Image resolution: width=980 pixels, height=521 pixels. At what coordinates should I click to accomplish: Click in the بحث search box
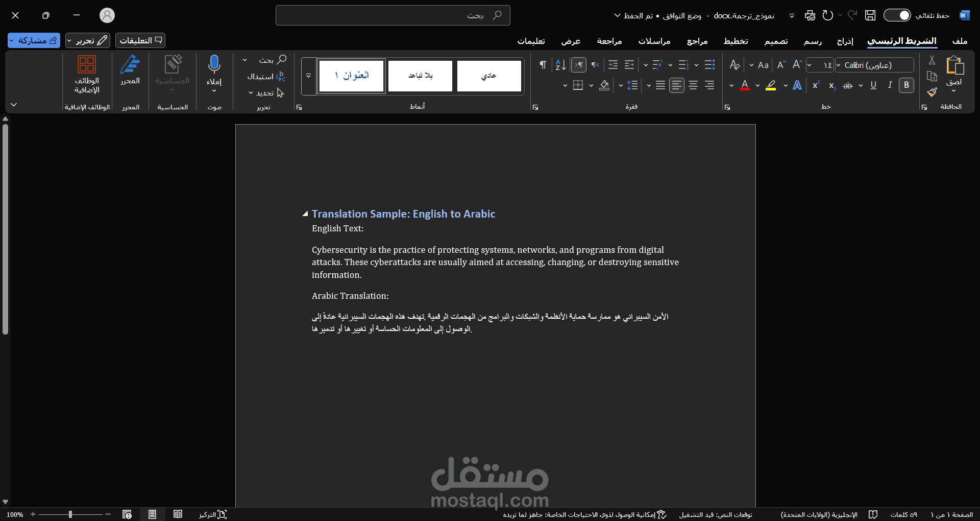[393, 15]
